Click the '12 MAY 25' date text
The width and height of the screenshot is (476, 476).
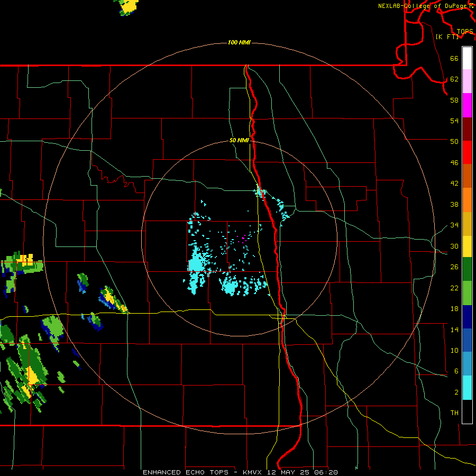tap(288, 472)
